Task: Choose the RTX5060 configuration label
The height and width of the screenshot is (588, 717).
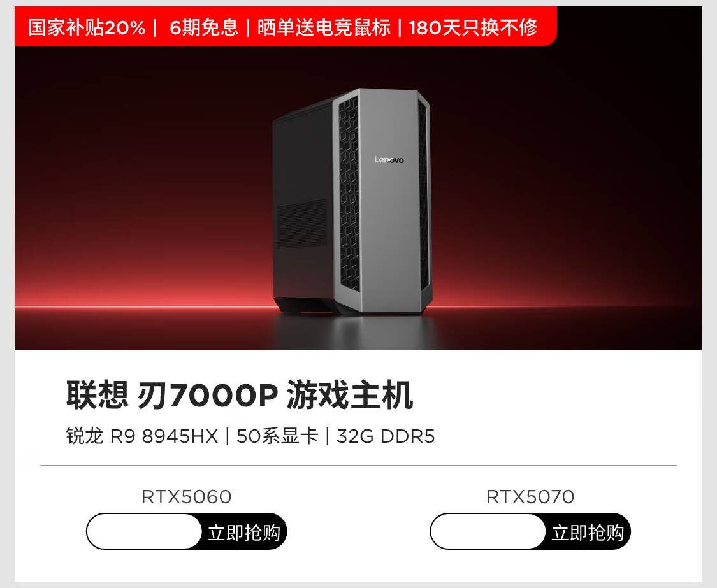Action: (x=187, y=496)
